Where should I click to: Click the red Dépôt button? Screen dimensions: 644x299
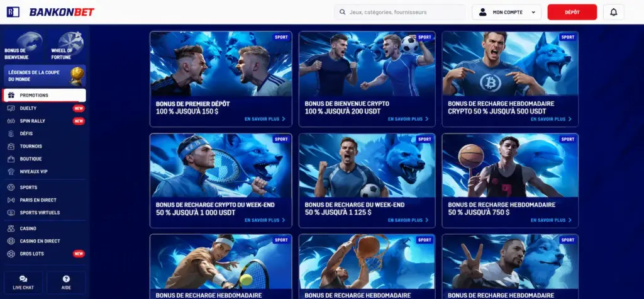[572, 13]
